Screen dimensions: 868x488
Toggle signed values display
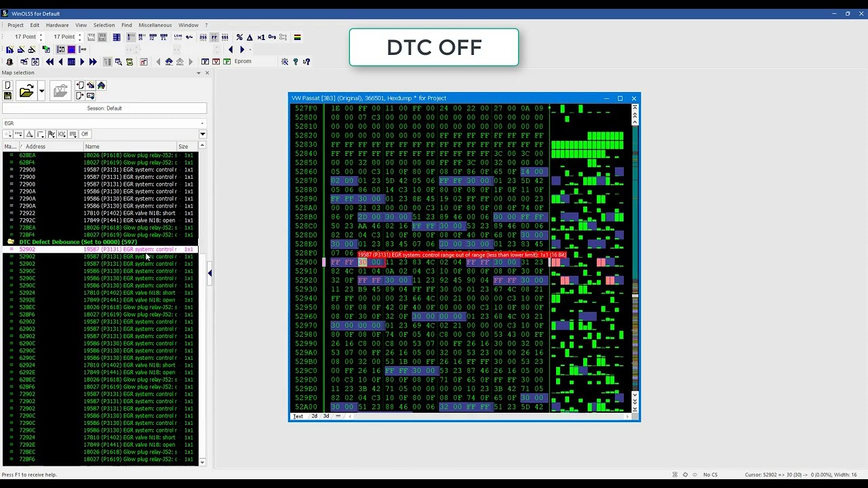tap(189, 37)
